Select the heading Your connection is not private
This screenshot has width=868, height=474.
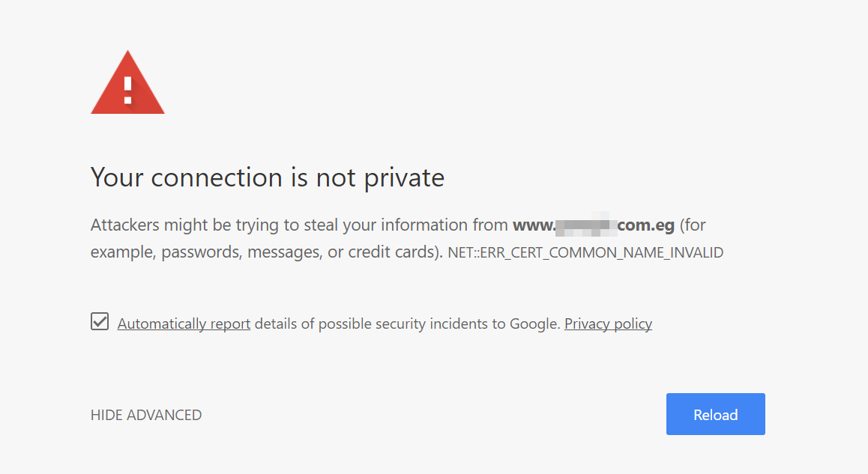point(267,177)
